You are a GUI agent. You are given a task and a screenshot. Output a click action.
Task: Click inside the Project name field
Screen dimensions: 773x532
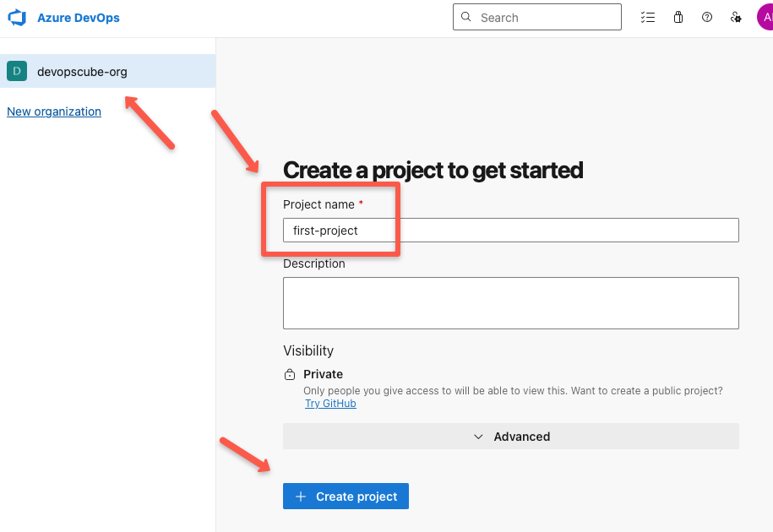[x=510, y=230]
